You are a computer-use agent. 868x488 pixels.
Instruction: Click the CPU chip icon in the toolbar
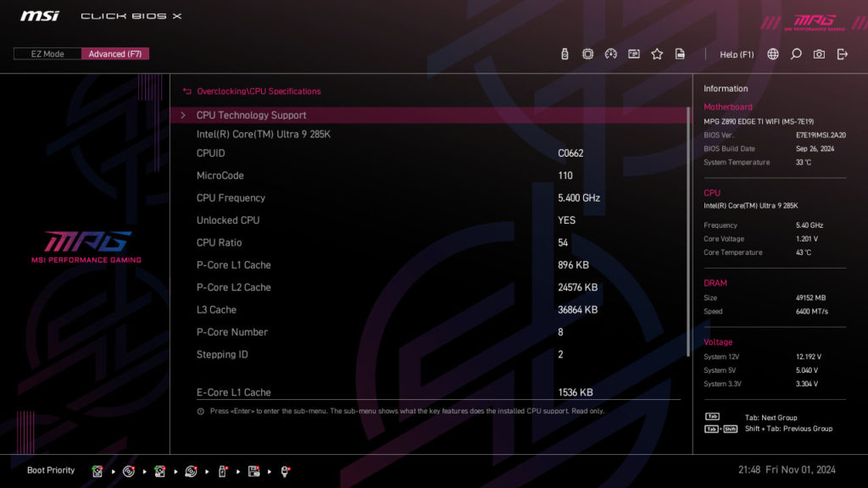[587, 53]
